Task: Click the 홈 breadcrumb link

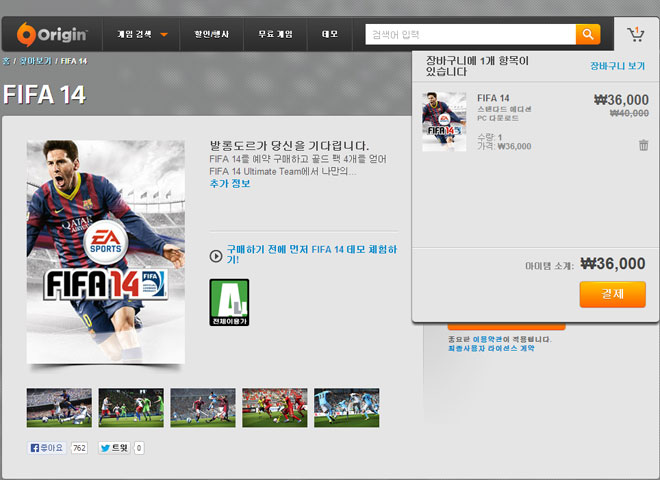Action: (x=6, y=61)
